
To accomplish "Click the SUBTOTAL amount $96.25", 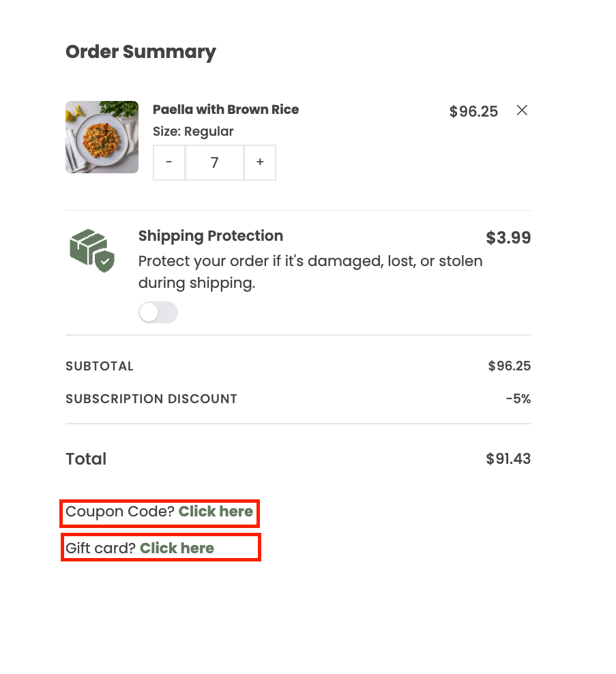I will tap(510, 366).
